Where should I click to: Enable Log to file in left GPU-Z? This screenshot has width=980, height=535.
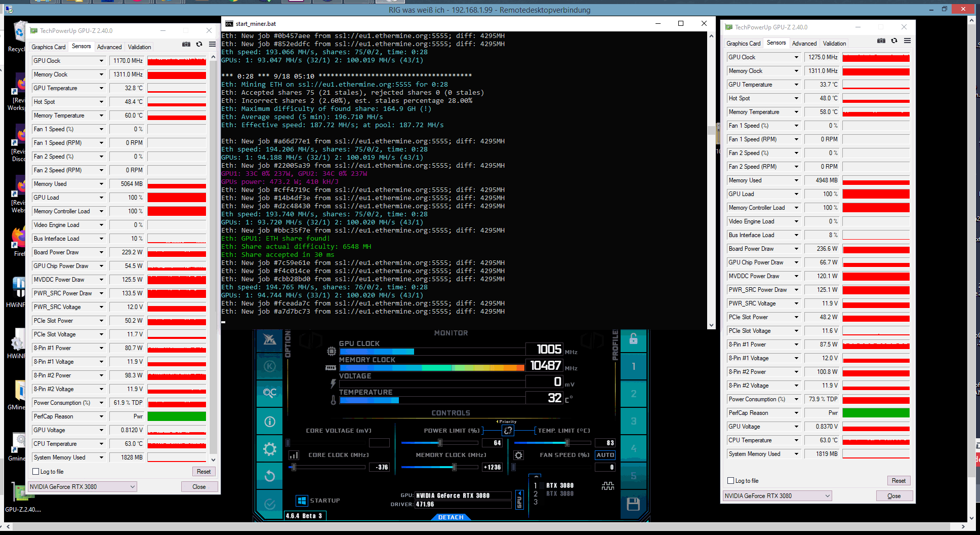36,471
